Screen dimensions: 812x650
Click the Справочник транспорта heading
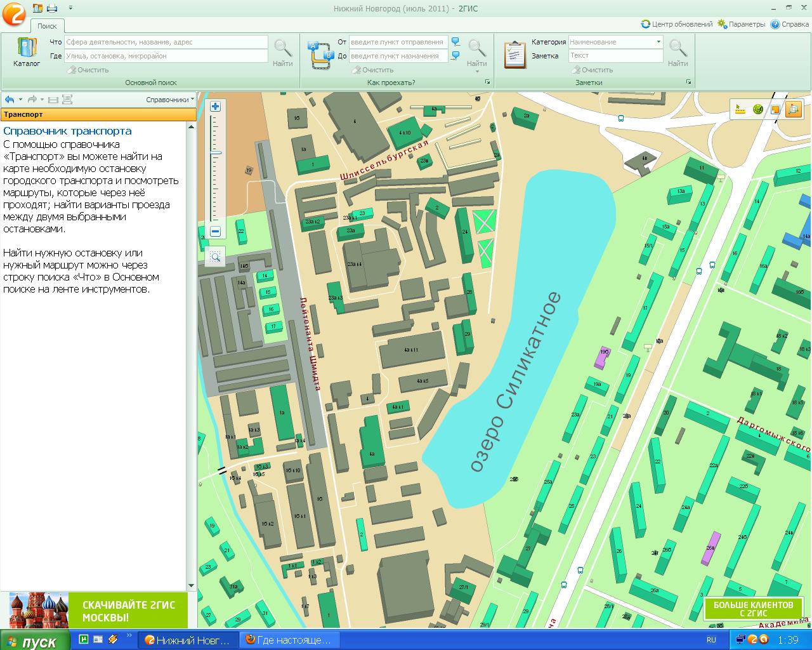pyautogui.click(x=67, y=131)
